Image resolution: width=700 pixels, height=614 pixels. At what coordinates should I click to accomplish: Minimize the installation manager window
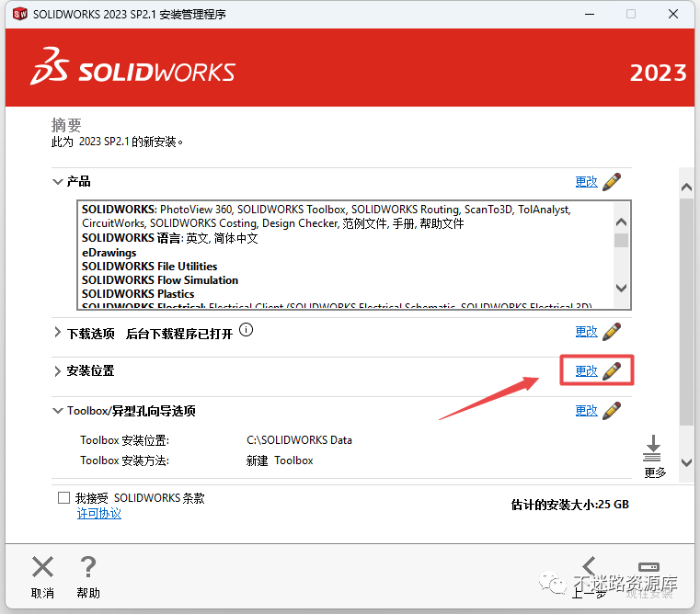tap(590, 15)
